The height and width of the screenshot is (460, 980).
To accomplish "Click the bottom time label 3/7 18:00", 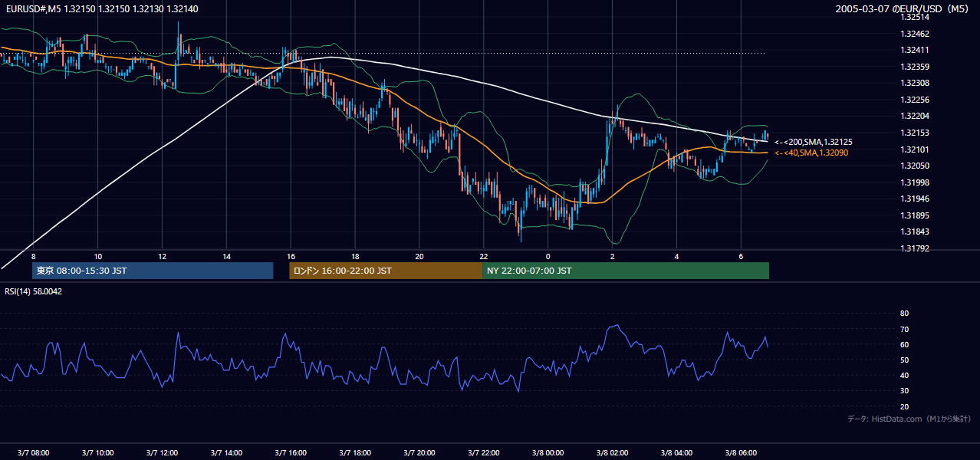I will tap(355, 453).
